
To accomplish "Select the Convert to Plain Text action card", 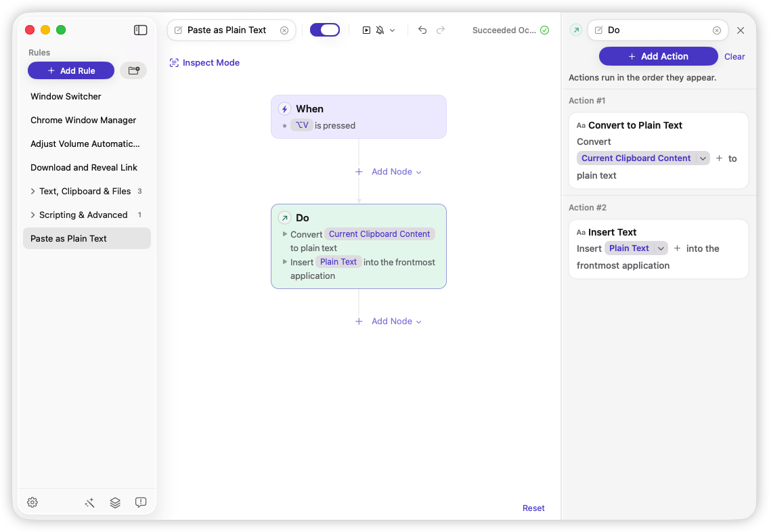I will coord(658,150).
